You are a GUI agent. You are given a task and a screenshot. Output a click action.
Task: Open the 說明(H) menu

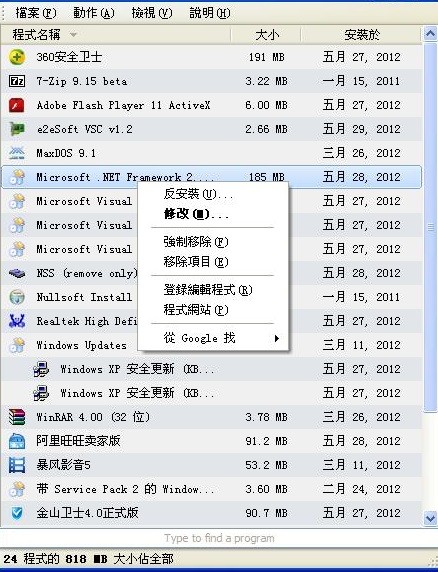point(210,13)
